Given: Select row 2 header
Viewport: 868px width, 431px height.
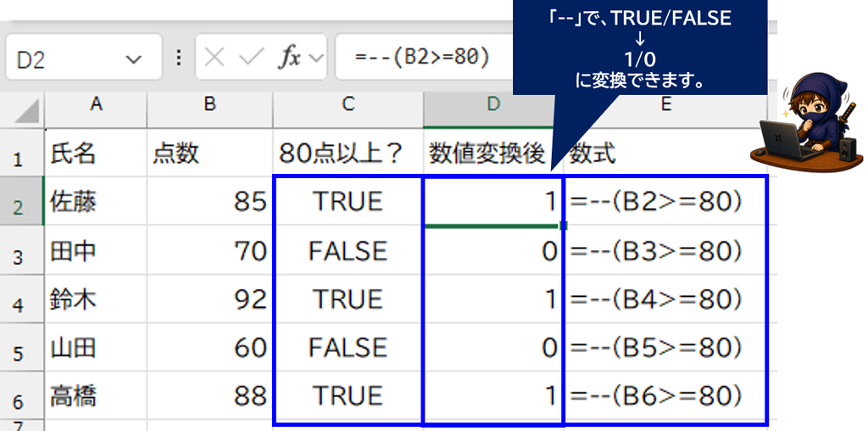Looking at the screenshot, I should click(22, 201).
